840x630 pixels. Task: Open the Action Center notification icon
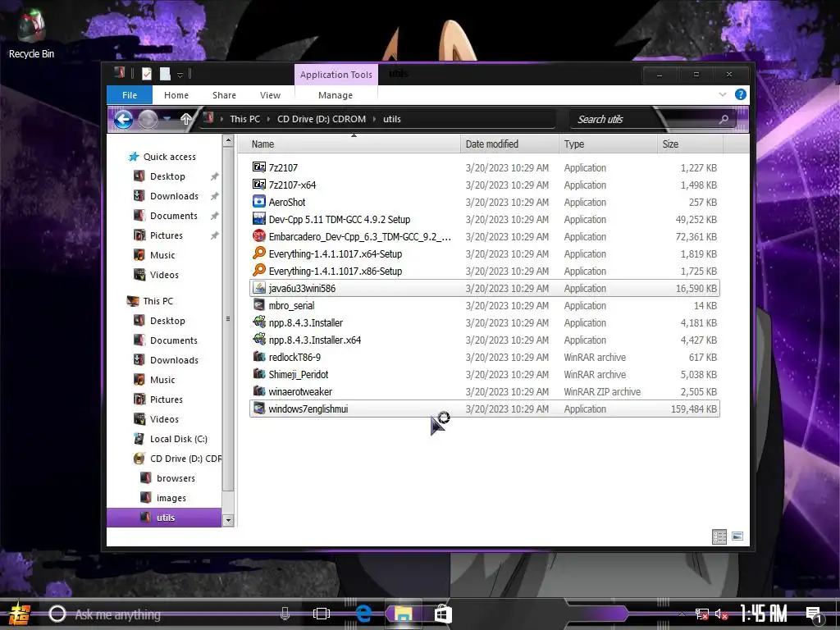[x=814, y=614]
